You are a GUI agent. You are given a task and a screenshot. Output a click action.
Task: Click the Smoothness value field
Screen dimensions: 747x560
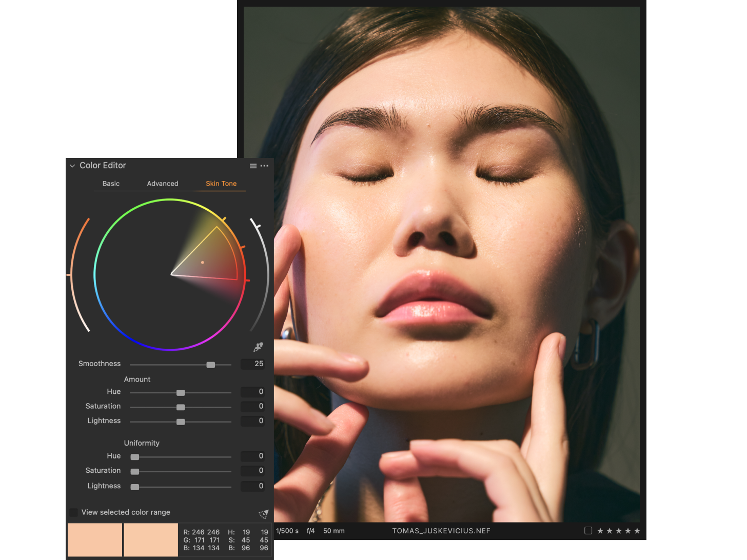pyautogui.click(x=253, y=364)
